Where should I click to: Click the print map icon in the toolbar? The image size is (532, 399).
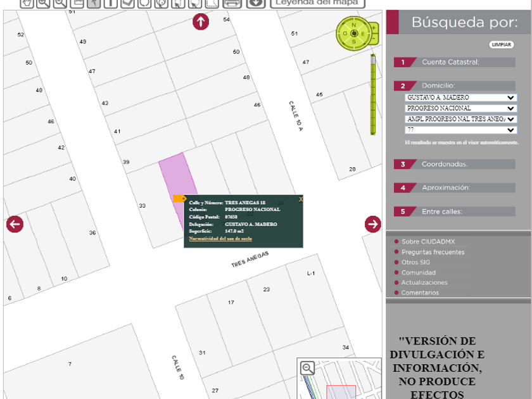pyautogui.click(x=232, y=3)
